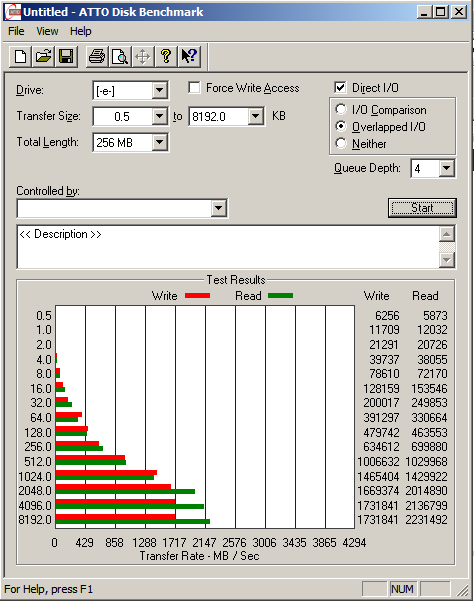
Task: Open the Queue Depth dropdown
Action: (446, 168)
